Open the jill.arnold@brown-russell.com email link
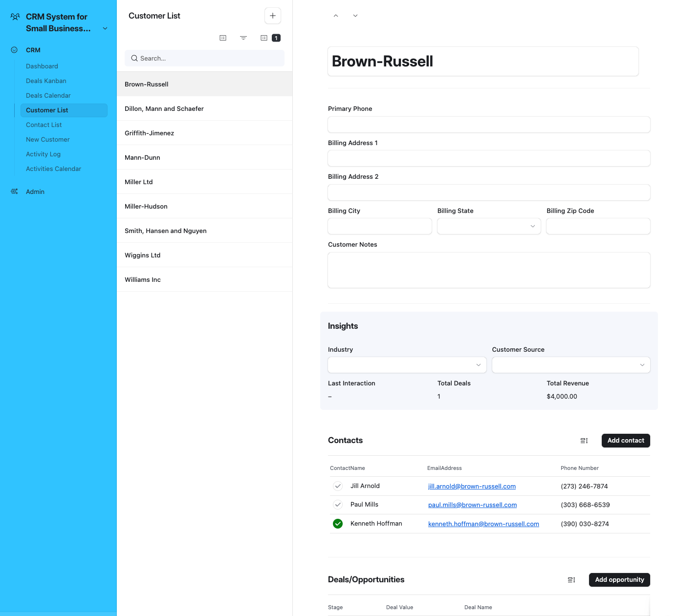The width and height of the screenshot is (679, 616). (472, 486)
